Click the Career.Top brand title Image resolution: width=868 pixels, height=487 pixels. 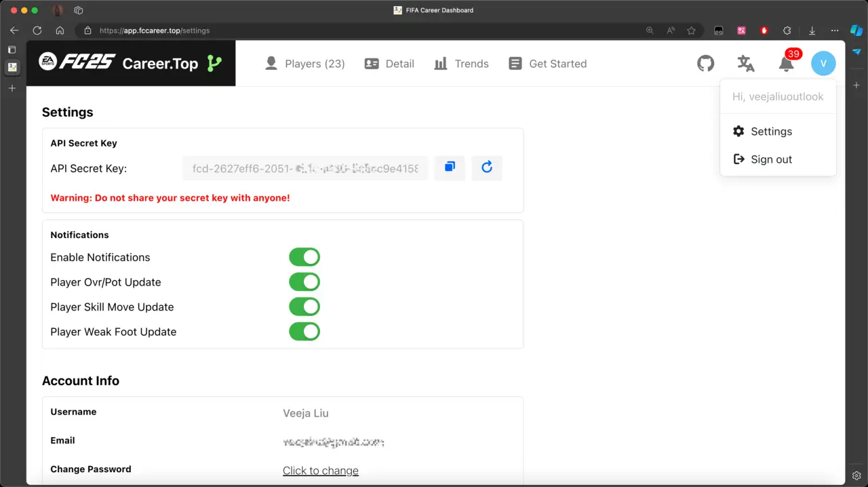pos(160,64)
